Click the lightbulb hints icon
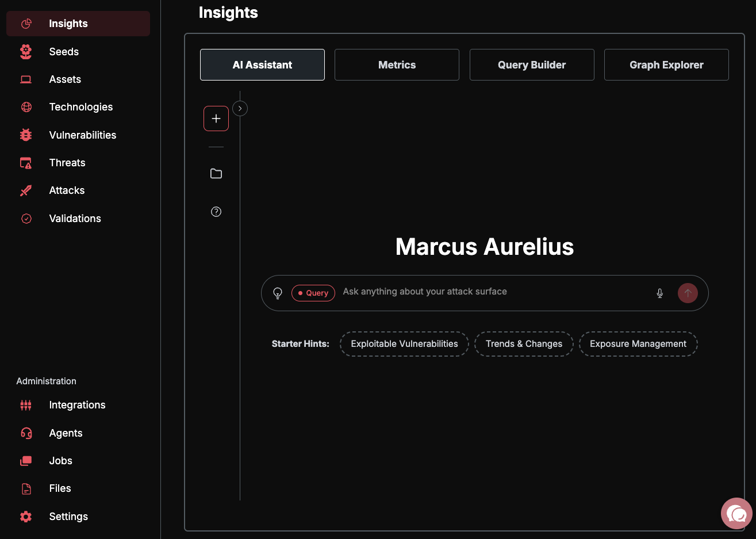Image resolution: width=756 pixels, height=539 pixels. (x=278, y=293)
